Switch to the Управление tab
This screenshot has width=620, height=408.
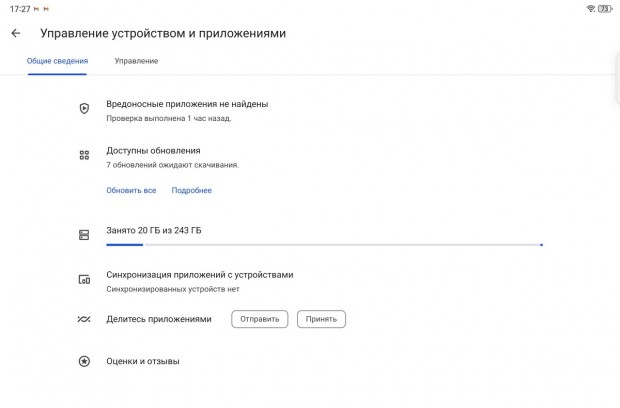[x=136, y=61]
